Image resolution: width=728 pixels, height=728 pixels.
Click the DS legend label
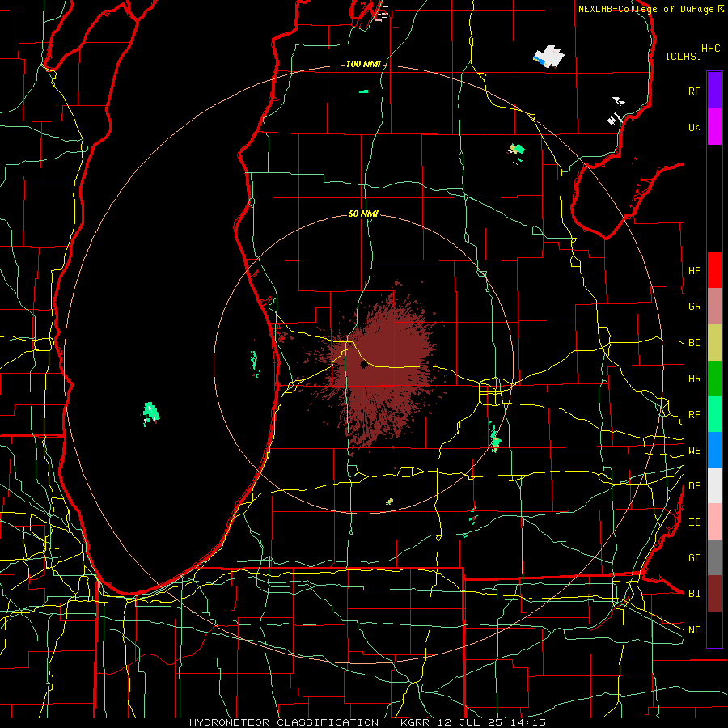click(694, 486)
